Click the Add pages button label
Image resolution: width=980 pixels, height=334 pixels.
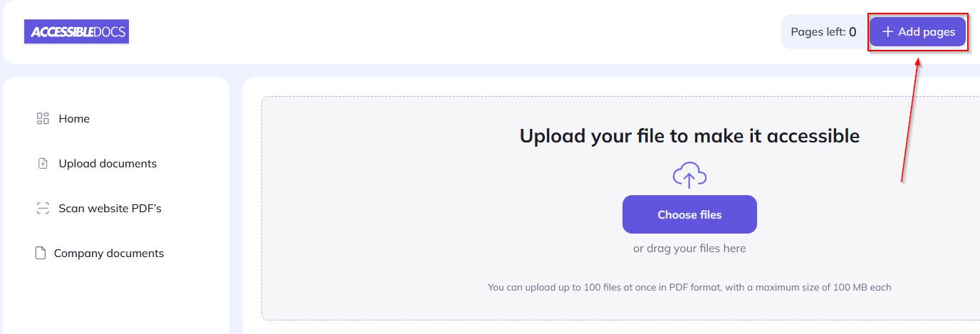click(x=927, y=32)
